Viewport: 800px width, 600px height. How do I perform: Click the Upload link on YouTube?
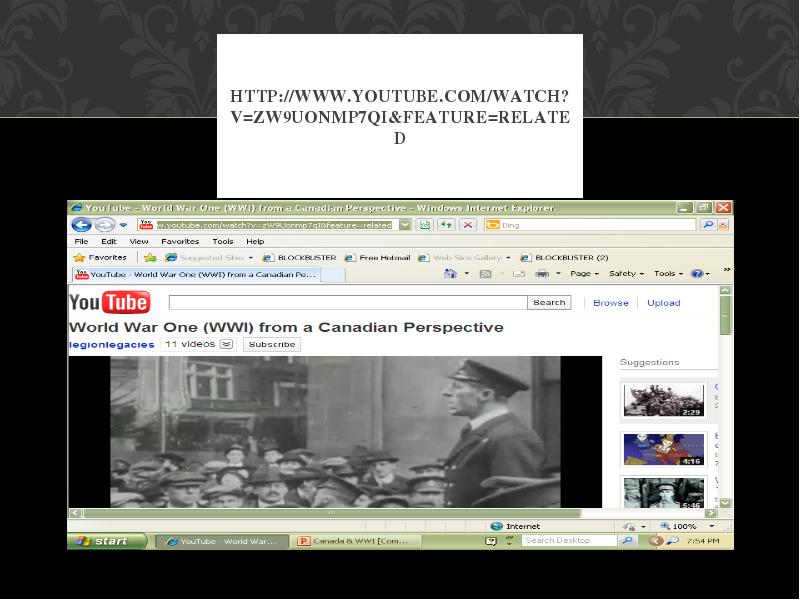[664, 303]
